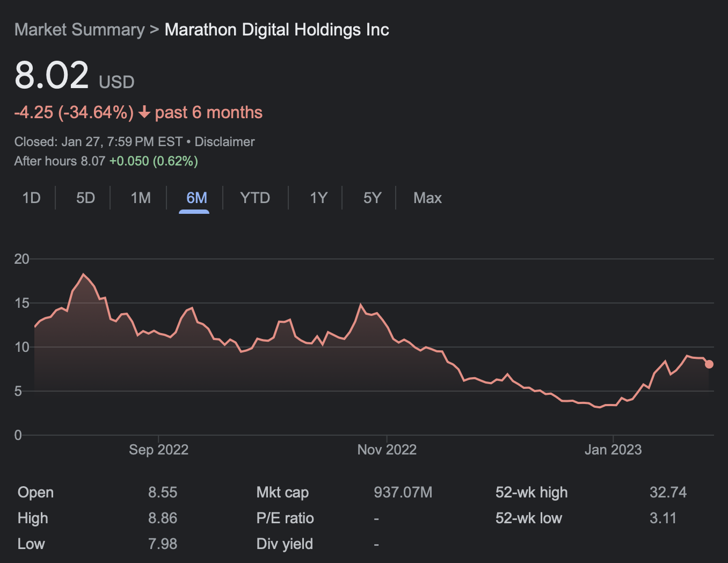
Task: Click the current price dot on chart
Action: click(709, 364)
